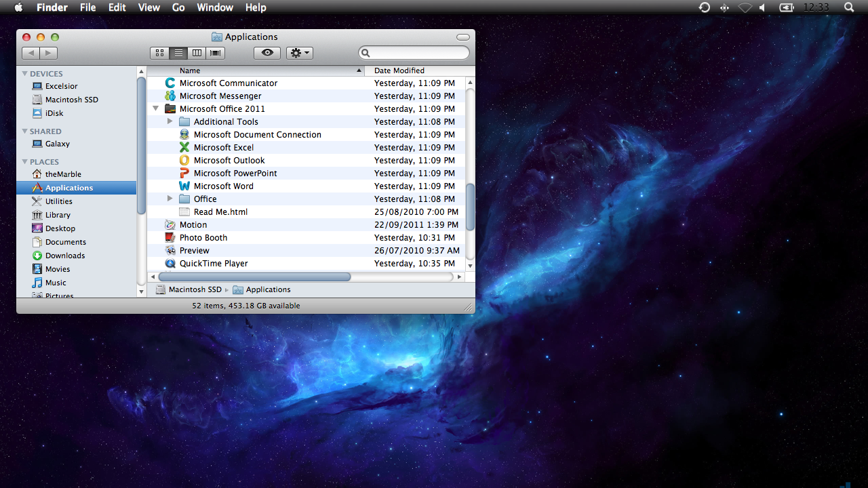
Task: Open the Edit menu
Action: tap(117, 7)
